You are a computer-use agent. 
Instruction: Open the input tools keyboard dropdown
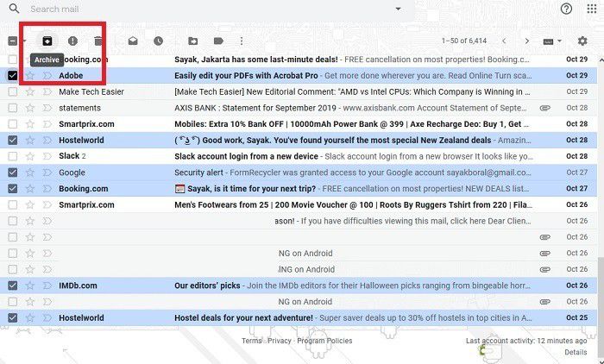pyautogui.click(x=552, y=41)
